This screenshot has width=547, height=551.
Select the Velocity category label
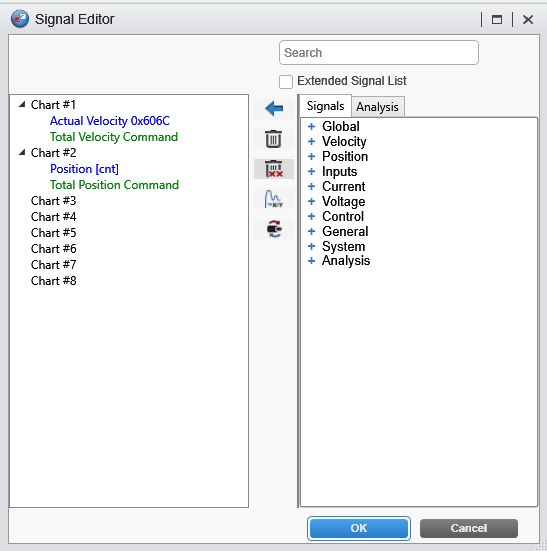(x=344, y=142)
